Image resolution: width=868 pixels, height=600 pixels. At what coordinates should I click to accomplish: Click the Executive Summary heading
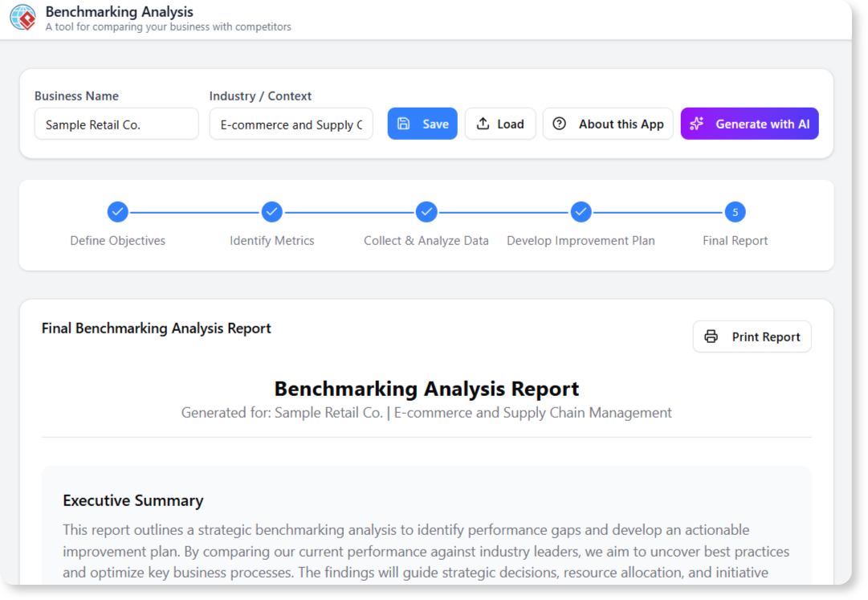click(x=132, y=500)
